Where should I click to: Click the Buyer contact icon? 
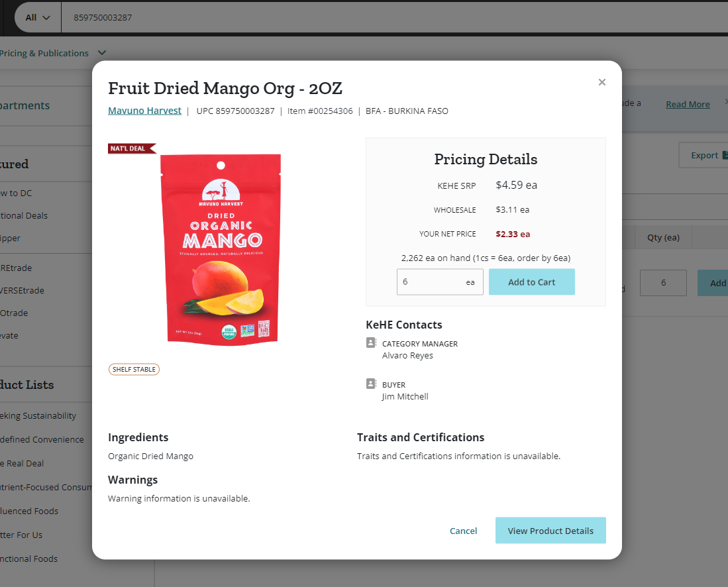coord(371,384)
